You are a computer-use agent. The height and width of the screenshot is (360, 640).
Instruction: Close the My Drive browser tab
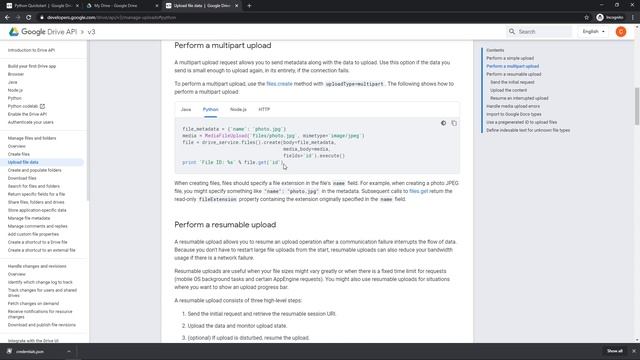click(x=157, y=6)
